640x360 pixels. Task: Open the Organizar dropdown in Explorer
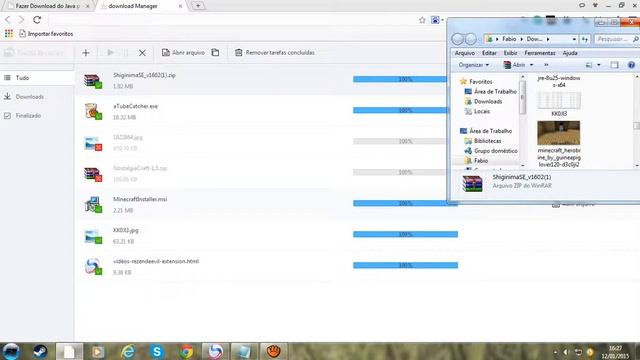point(473,65)
